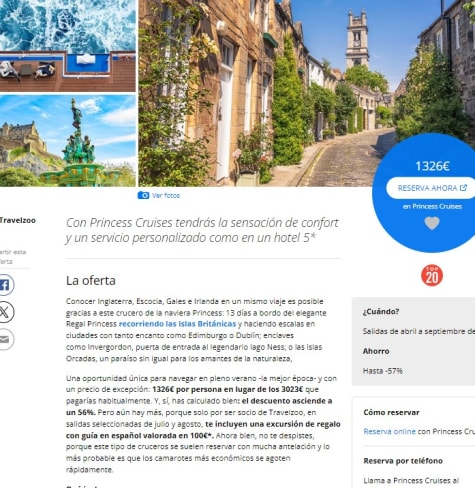Viewport: 475px width, 488px height.
Task: Save offer with the heart icon
Action: (432, 223)
